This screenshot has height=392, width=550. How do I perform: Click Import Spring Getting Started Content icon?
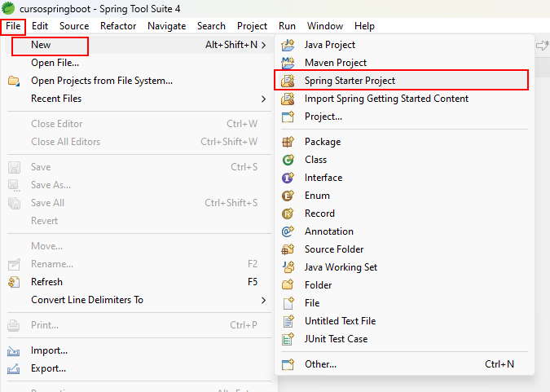[288, 99]
